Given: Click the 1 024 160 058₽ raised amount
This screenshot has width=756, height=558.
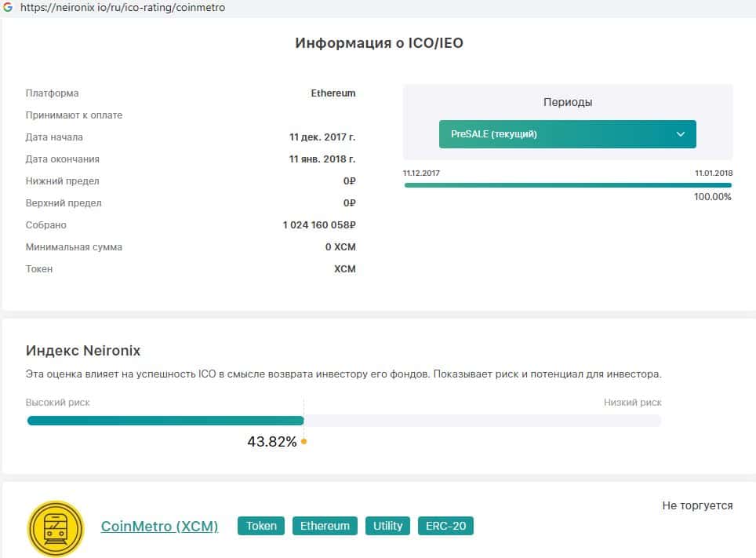Looking at the screenshot, I should click(319, 225).
